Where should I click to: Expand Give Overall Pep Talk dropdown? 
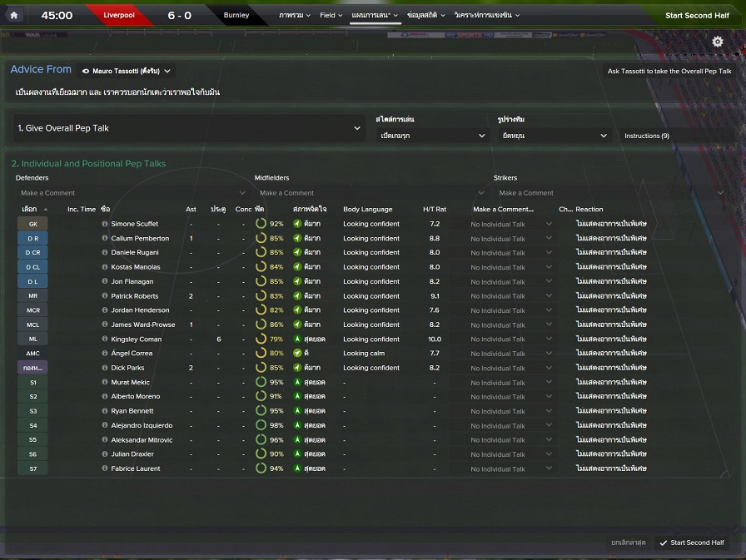pyautogui.click(x=189, y=128)
